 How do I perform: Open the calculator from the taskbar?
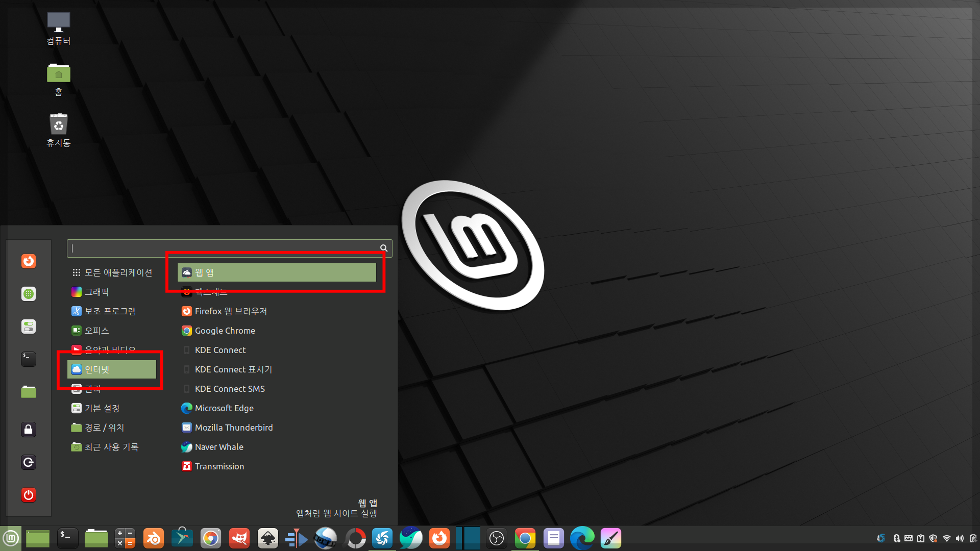125,538
